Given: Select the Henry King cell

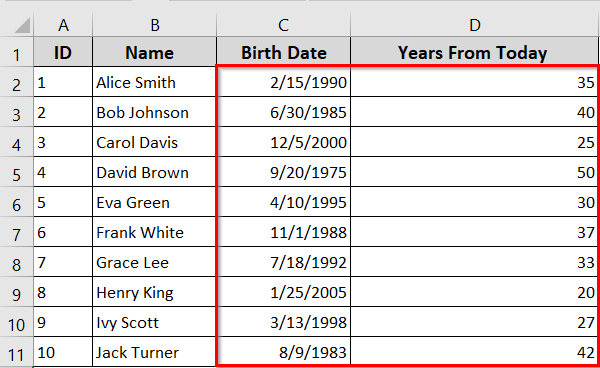Looking at the screenshot, I should pos(155,292).
